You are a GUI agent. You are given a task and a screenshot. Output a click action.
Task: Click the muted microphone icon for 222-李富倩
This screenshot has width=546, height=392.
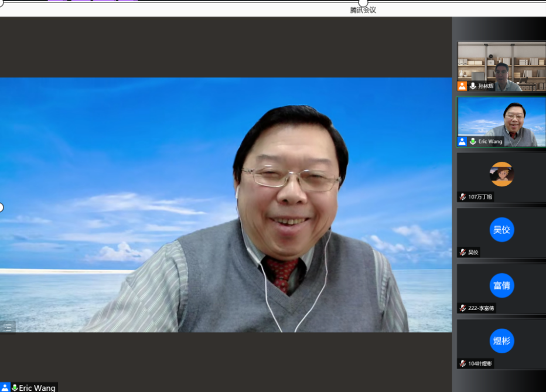coord(463,308)
